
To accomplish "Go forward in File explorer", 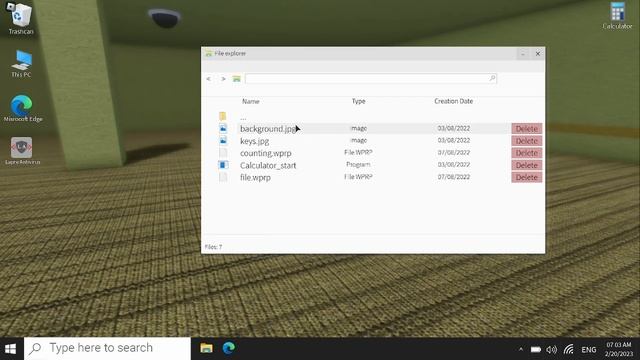I will (223, 79).
